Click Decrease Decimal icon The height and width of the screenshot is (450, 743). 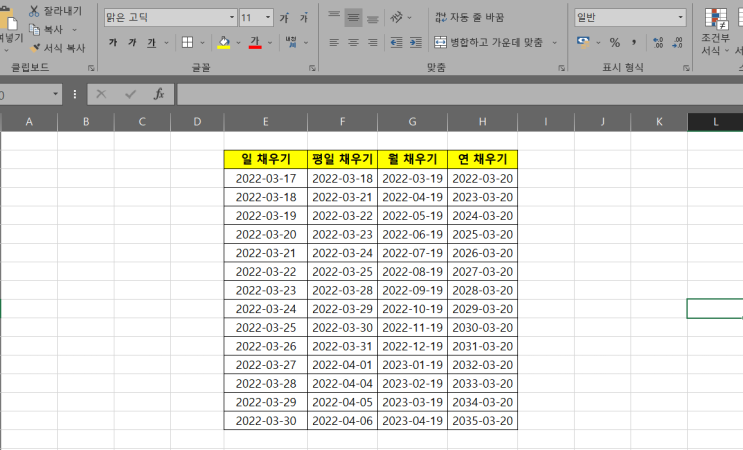[x=678, y=43]
